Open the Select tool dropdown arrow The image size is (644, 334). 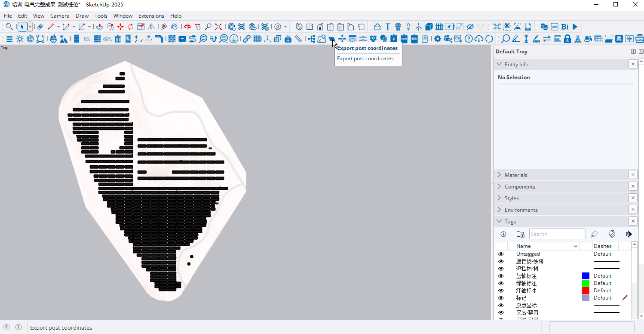[30, 27]
